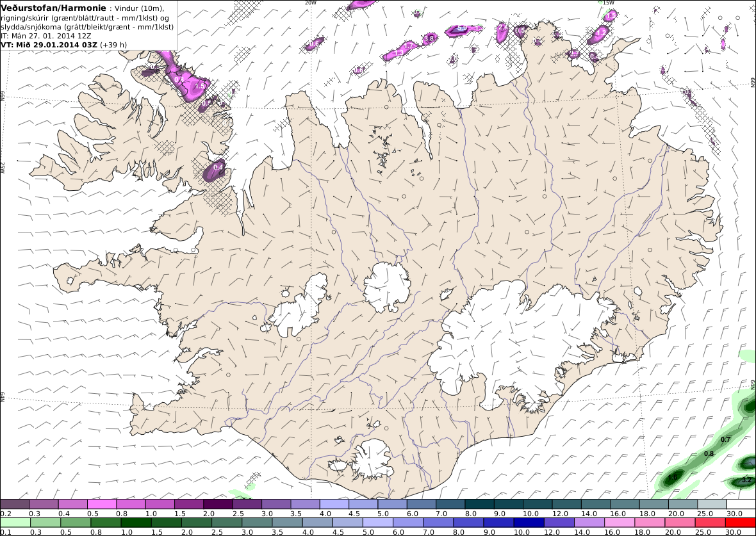756x536 pixels.
Task: Click the '20W' longitude label at the top
Action: pos(311,3)
